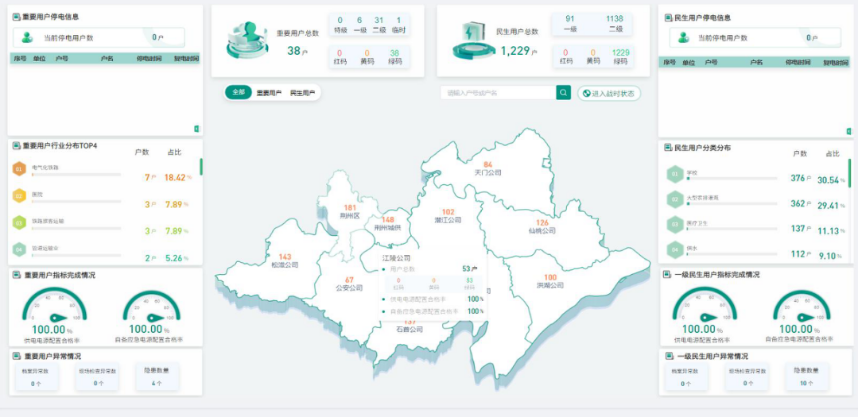Select 洪湖公司 region on the map
This screenshot has height=417, width=858.
(x=549, y=281)
